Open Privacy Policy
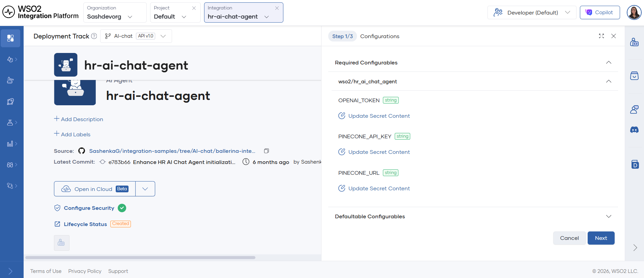Screen dimensions: 644x278 click(x=85, y=271)
